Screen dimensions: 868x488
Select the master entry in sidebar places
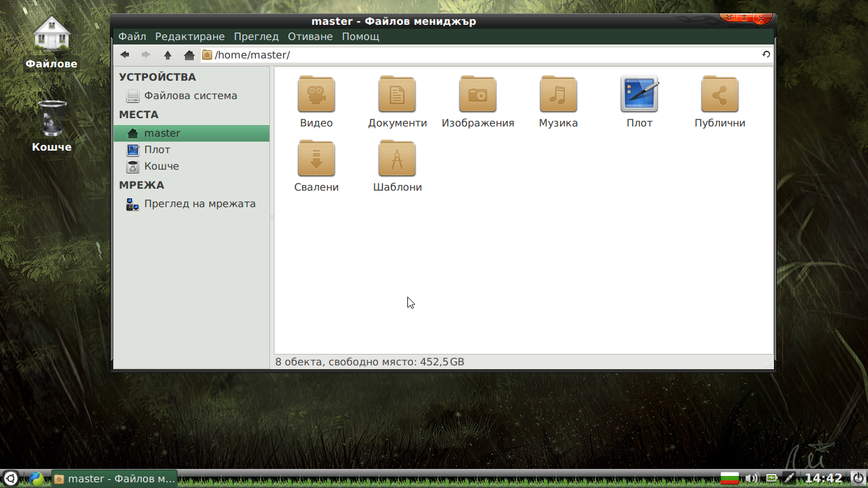[191, 133]
